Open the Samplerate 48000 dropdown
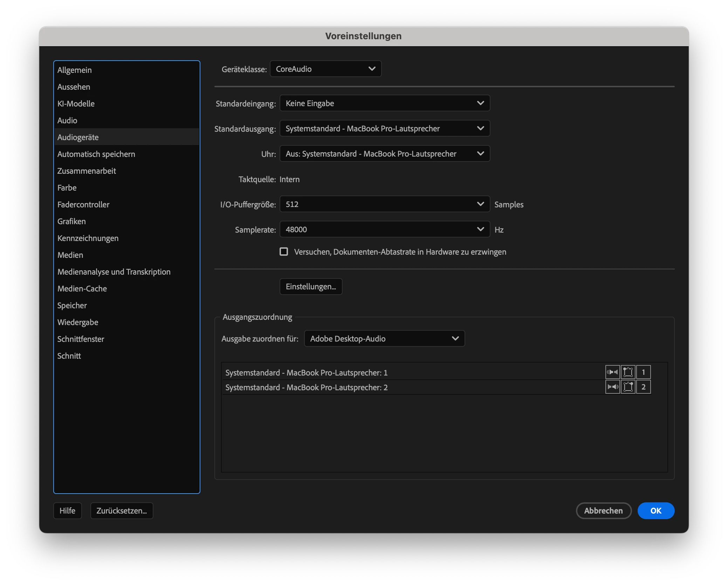 click(384, 229)
